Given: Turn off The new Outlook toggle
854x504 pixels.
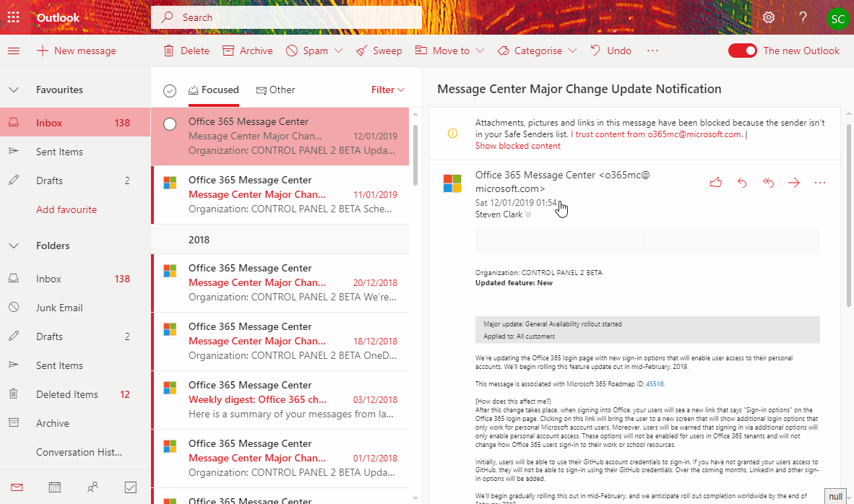Looking at the screenshot, I should (742, 51).
